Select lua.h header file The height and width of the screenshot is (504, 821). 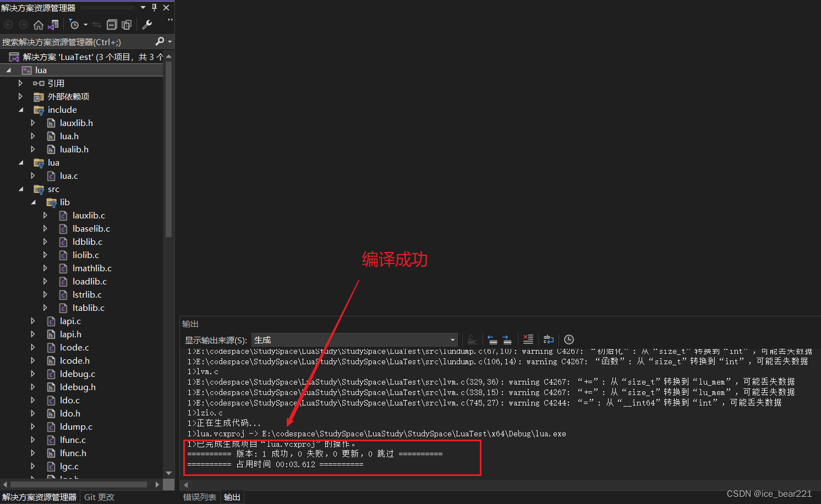(x=69, y=136)
